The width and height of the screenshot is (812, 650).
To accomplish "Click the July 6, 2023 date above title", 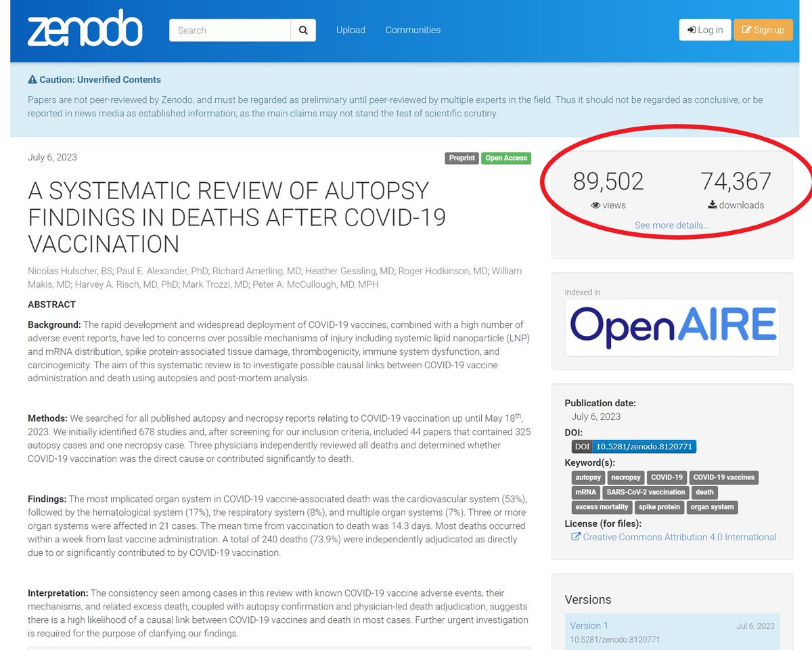I will click(52, 157).
